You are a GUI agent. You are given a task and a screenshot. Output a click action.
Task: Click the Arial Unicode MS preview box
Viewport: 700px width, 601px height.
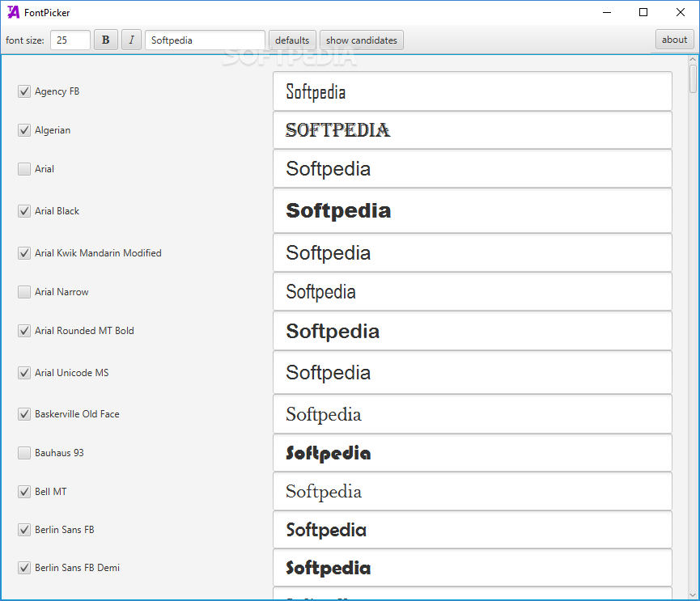[473, 373]
